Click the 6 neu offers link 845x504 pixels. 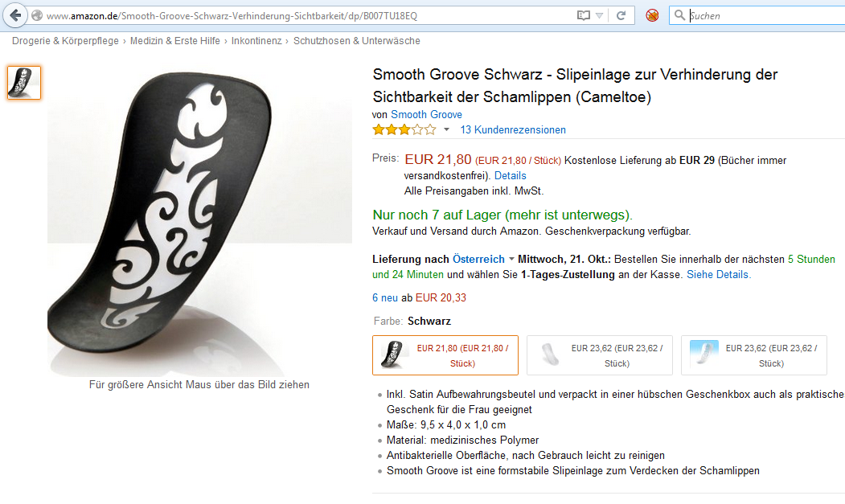385,297
